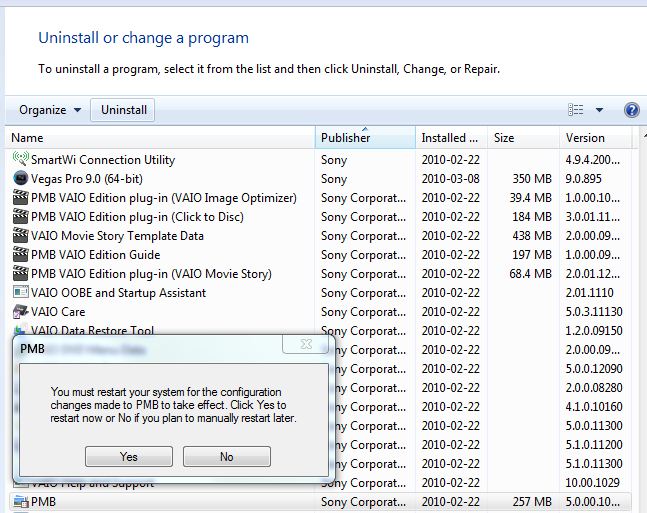Click the version 1.2.0.09150 cell
The width and height of the screenshot is (647, 513).
[594, 331]
